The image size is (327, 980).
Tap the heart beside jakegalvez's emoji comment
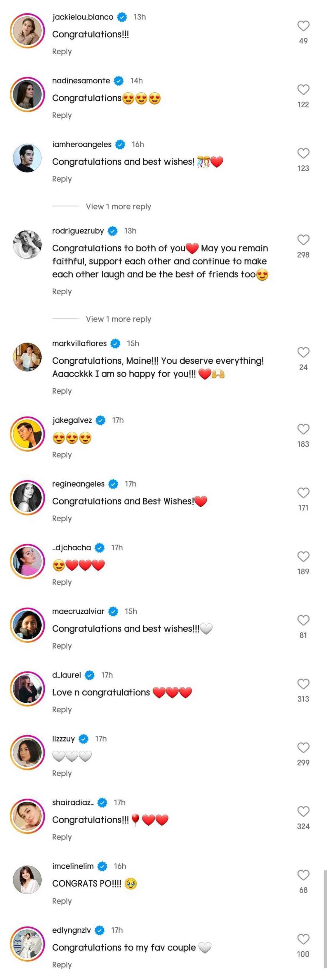point(303,429)
